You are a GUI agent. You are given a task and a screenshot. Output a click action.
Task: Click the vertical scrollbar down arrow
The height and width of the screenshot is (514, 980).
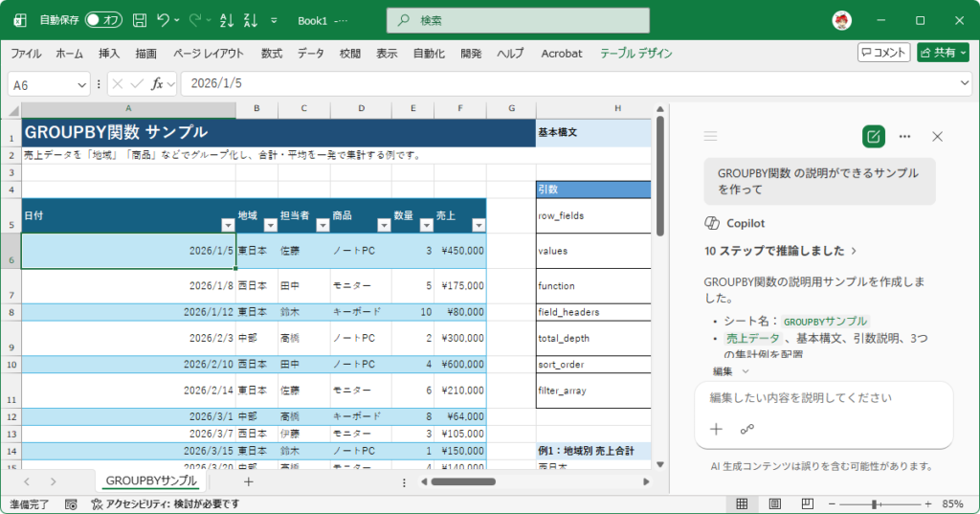[x=660, y=464]
